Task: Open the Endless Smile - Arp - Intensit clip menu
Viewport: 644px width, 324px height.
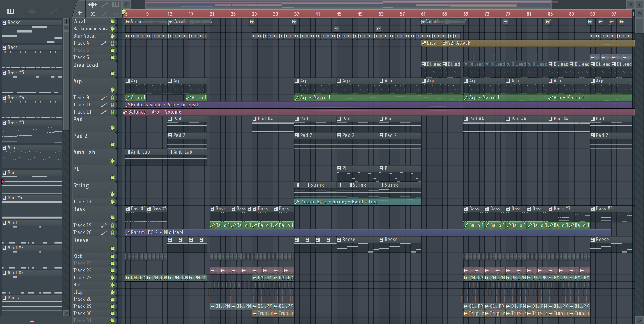Action: [128, 105]
